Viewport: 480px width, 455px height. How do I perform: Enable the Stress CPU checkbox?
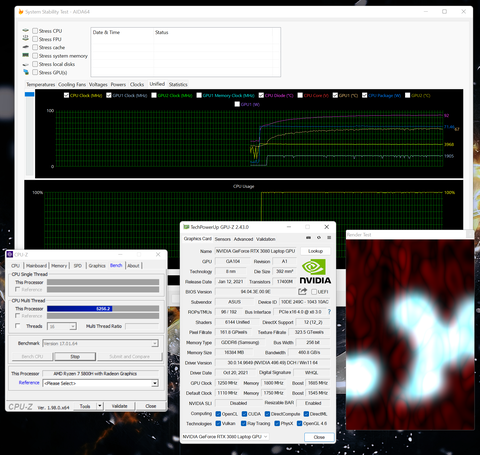click(35, 31)
